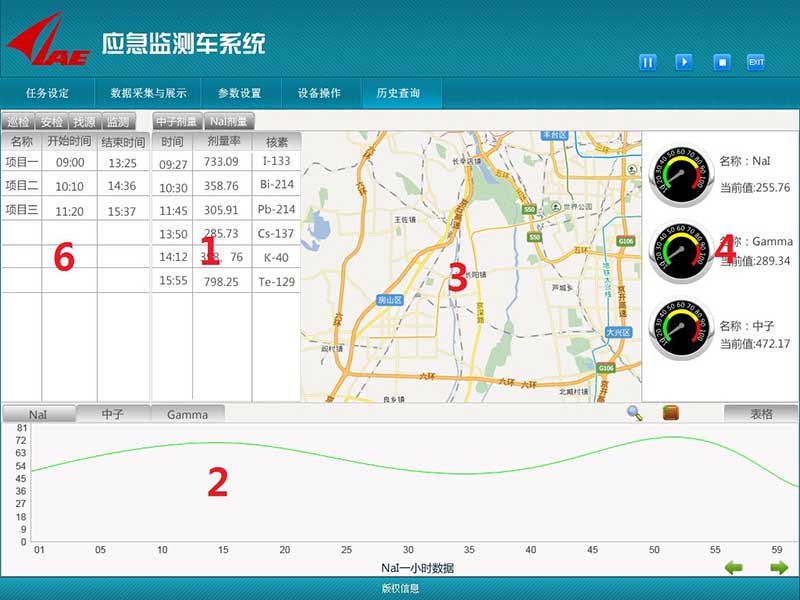Click the 核素 column header
This screenshot has width=800, height=600.
pyautogui.click(x=277, y=141)
